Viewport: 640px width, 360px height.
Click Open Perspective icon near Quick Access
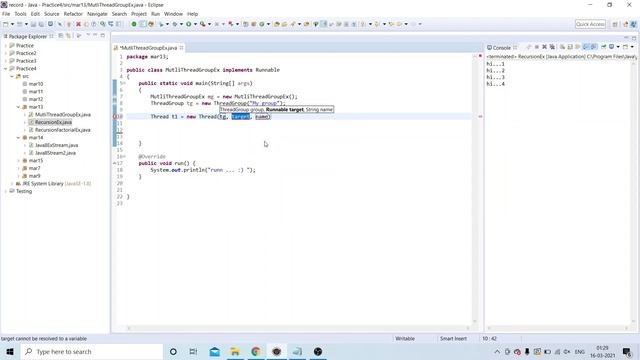coord(615,24)
